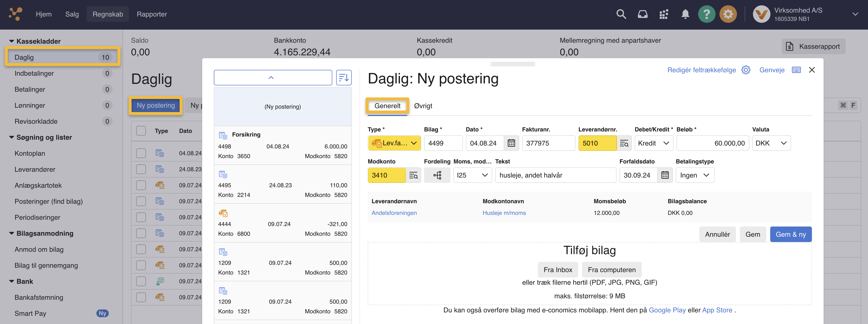Open the Leverandørnr lookup icon
The width and height of the screenshot is (868, 324).
[624, 143]
